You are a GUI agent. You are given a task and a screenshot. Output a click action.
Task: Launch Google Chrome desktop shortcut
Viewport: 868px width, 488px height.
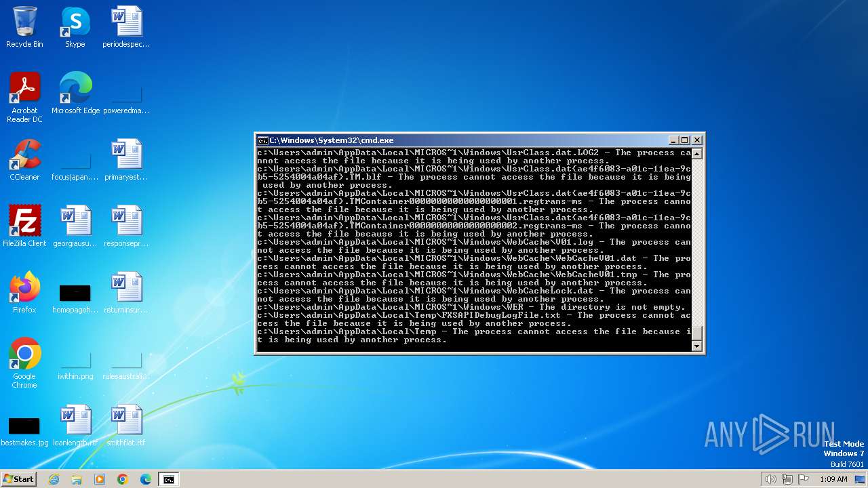(x=24, y=363)
